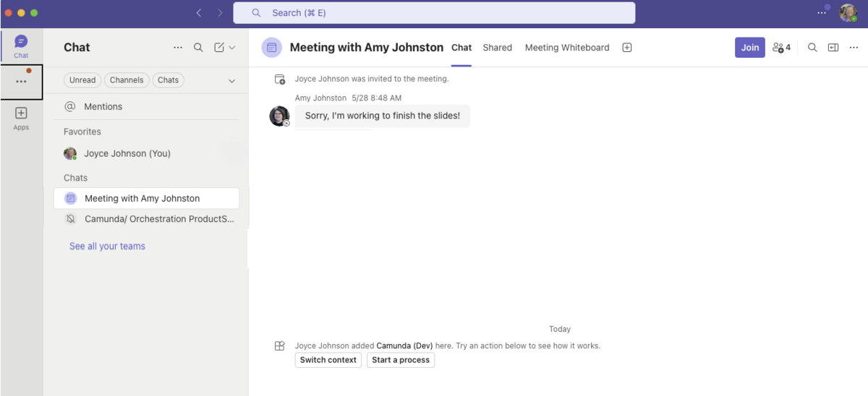Open Mentions in chat list

146,106
